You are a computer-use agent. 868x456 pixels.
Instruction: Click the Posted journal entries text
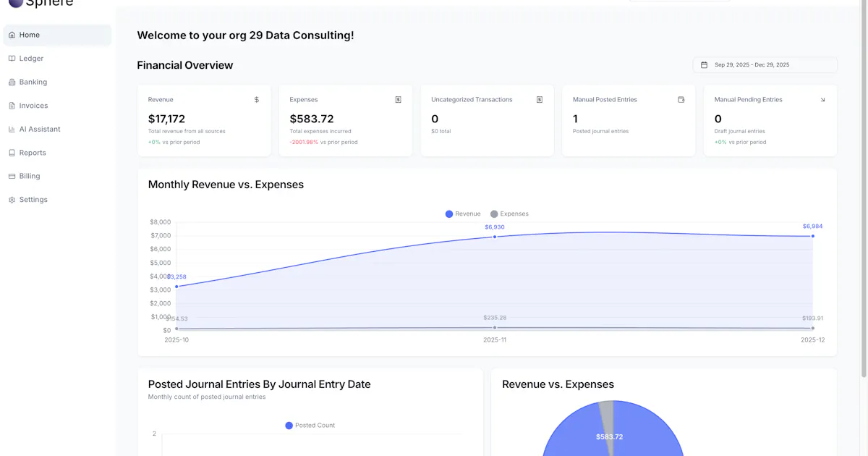[600, 132]
